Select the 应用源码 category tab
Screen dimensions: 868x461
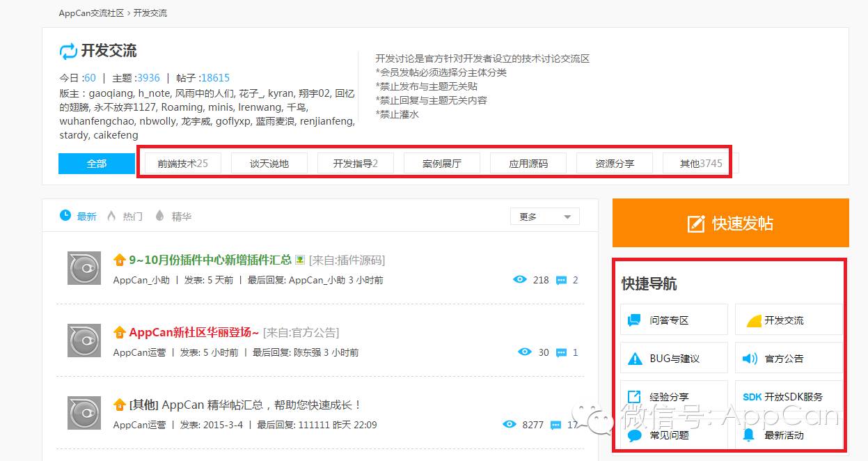[528, 164]
